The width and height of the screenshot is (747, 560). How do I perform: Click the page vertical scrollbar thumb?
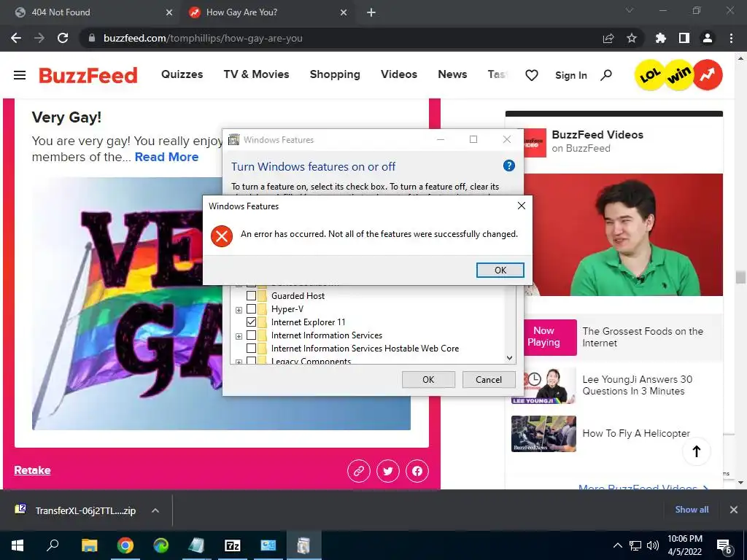click(740, 277)
